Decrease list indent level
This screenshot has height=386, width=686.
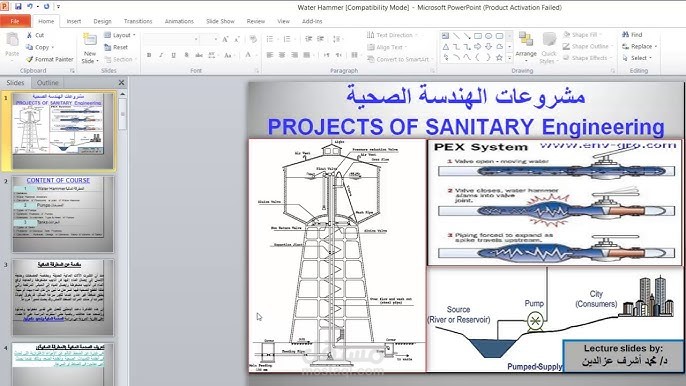point(308,39)
